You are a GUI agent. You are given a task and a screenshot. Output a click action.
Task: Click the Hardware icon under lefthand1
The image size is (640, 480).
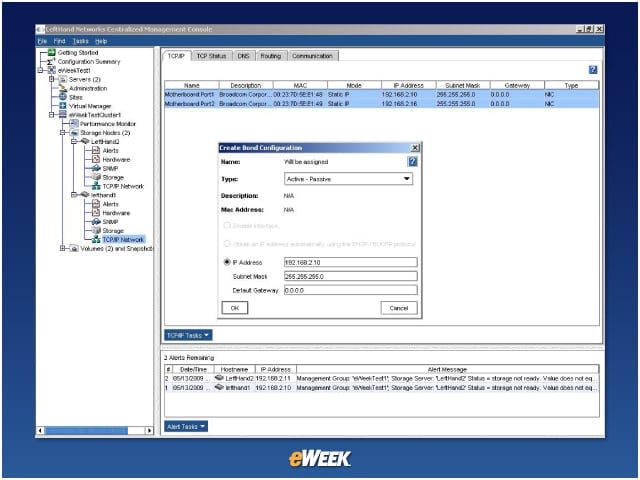click(x=96, y=213)
